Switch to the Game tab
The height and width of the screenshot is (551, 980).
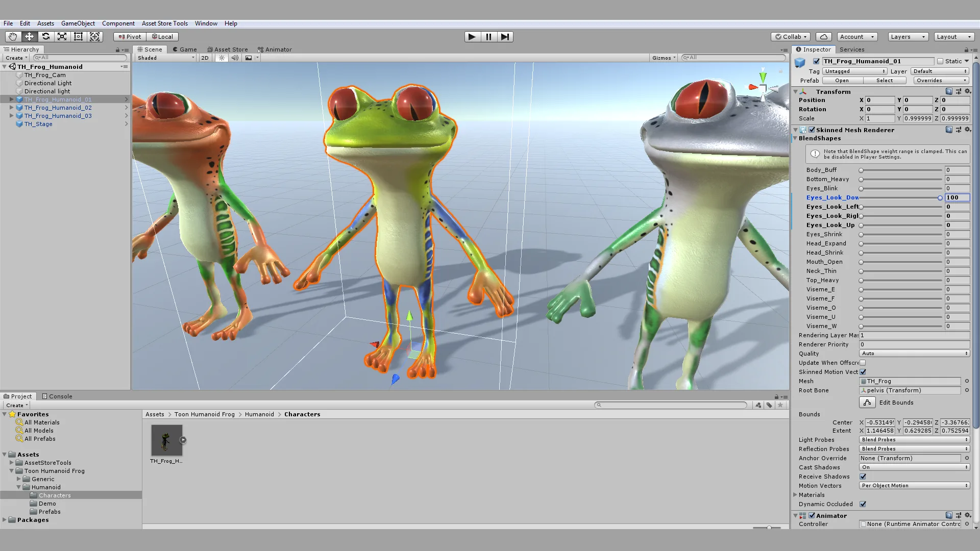pyautogui.click(x=185, y=49)
